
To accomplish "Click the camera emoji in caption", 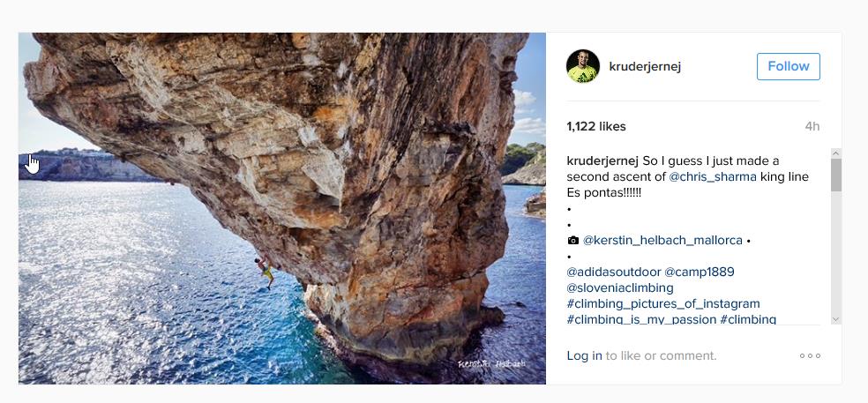I will (x=573, y=240).
